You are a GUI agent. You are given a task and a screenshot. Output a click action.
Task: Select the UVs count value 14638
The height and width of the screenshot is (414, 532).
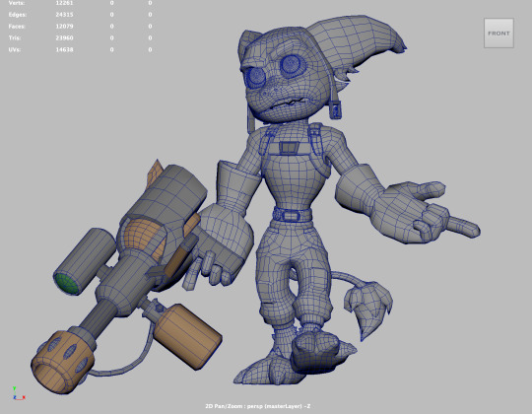click(x=64, y=49)
